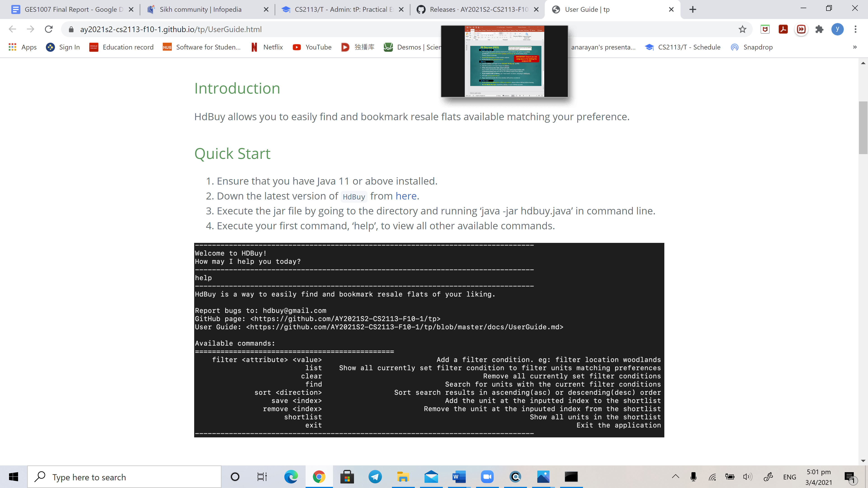Reload the User Guide page
868x488 pixels.
click(49, 29)
